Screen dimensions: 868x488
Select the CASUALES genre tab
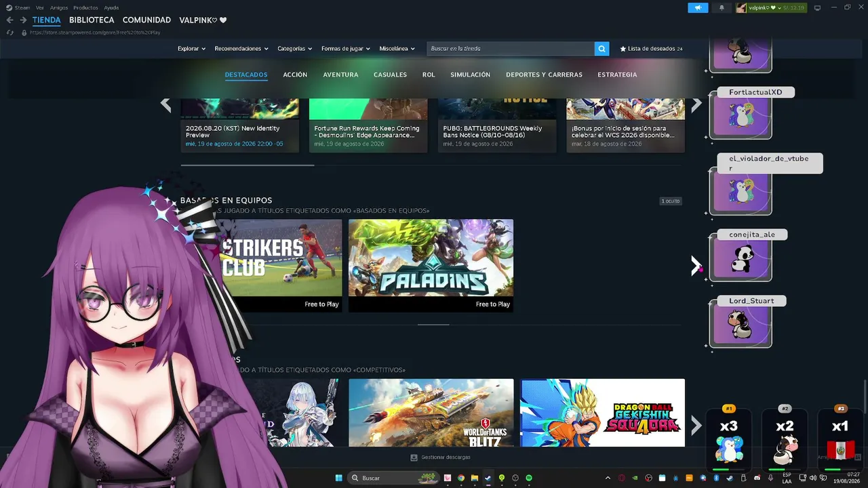tap(390, 75)
